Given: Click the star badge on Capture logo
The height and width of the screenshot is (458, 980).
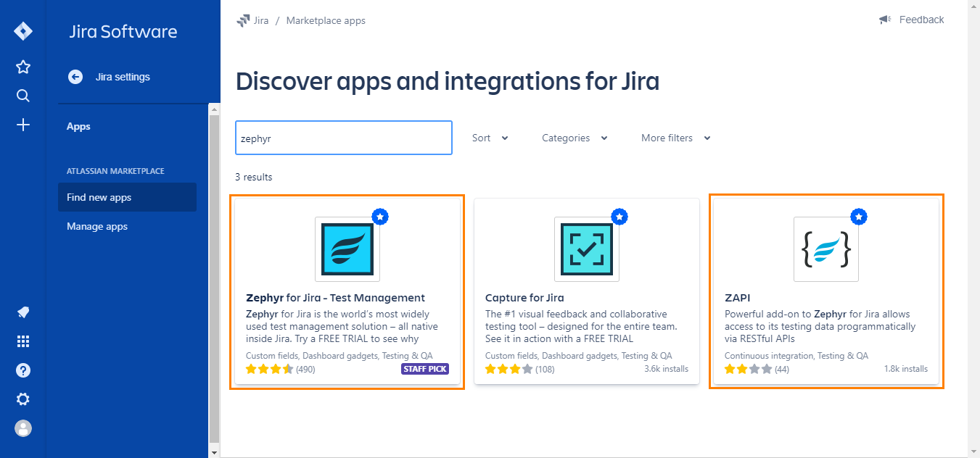Looking at the screenshot, I should coord(619,217).
